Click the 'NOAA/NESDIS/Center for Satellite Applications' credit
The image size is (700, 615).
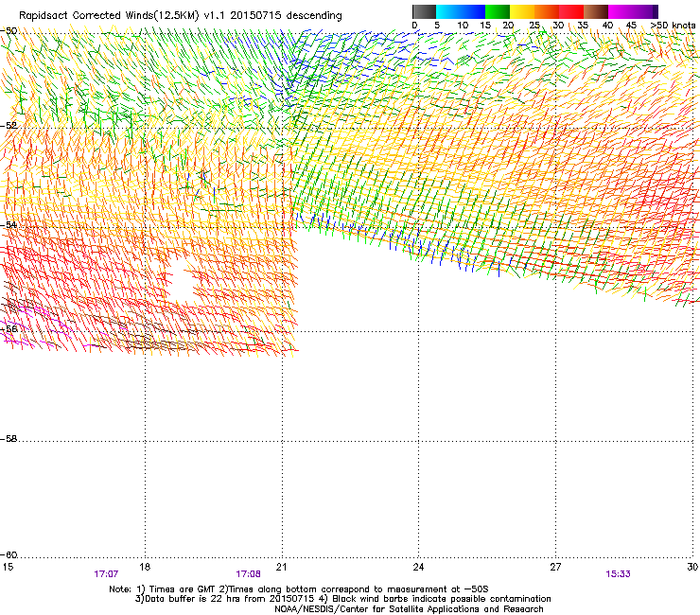377,609
